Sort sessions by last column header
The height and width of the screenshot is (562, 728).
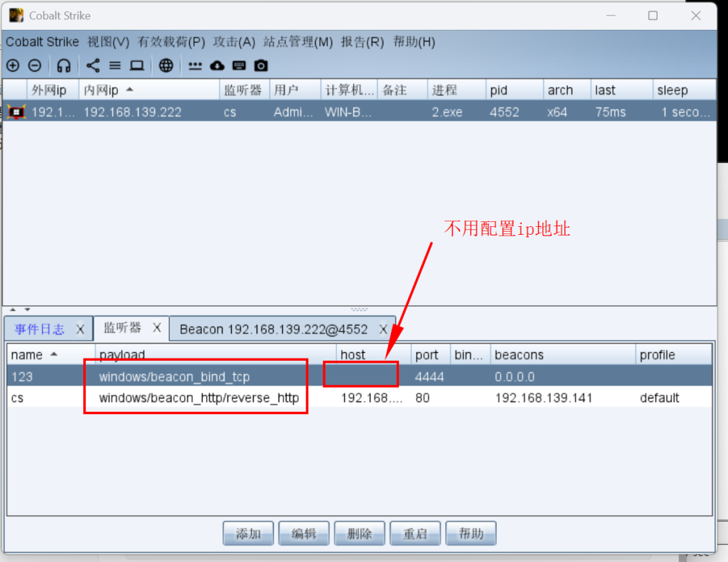621,90
